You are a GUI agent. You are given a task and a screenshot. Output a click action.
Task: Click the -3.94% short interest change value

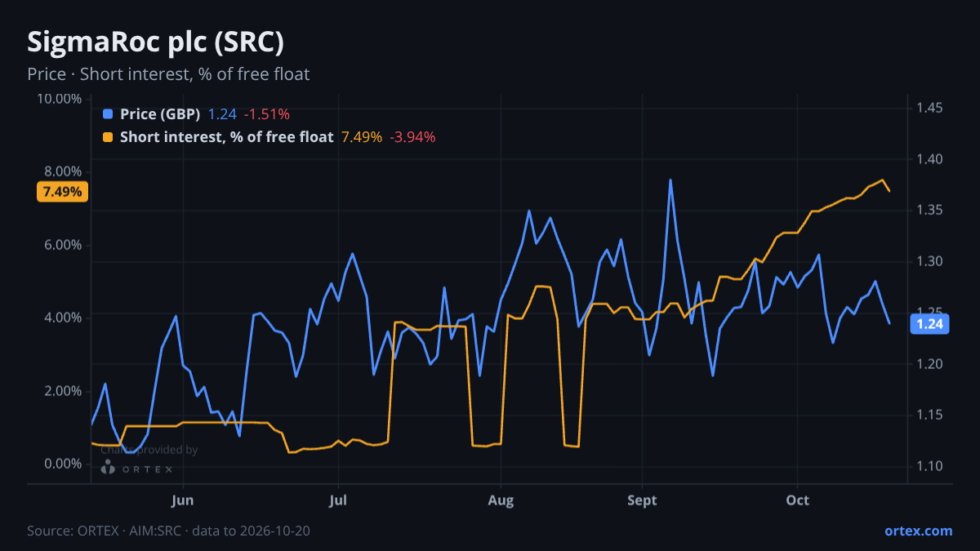pyautogui.click(x=412, y=137)
